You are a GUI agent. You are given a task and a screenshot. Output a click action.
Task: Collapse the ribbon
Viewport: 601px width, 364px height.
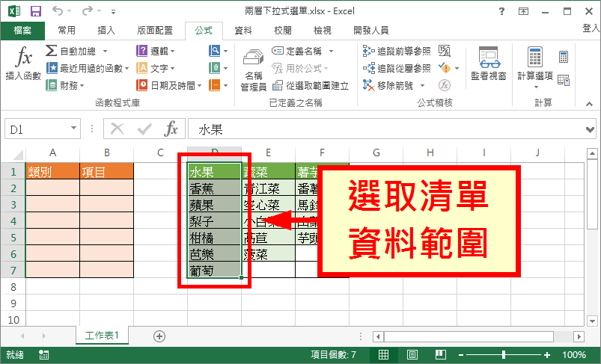tap(589, 104)
